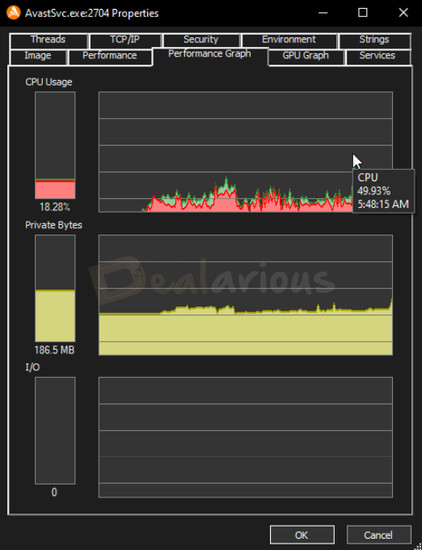Click the 186.5 MB value

54,350
